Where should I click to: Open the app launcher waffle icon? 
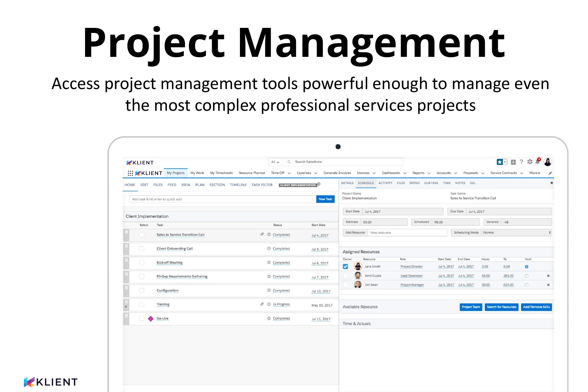point(130,173)
